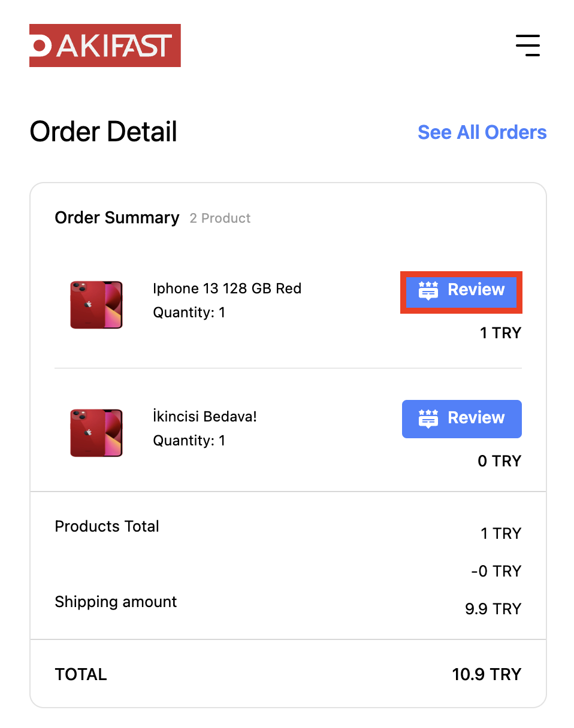This screenshot has width=574, height=728.
Task: Click the review icon for İkincisi Bedava
Action: click(428, 418)
